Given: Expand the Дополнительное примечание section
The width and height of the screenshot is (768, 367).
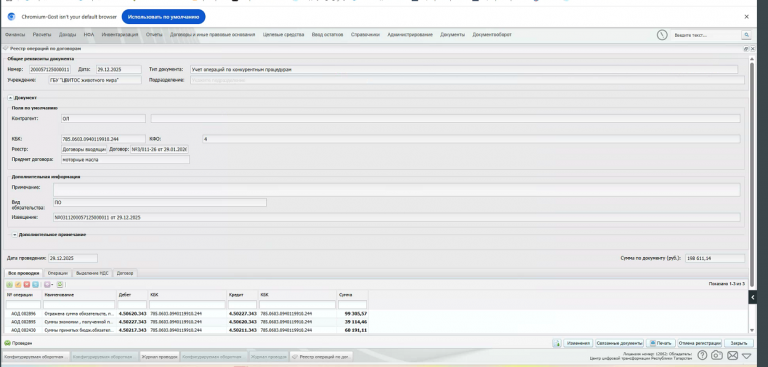Looking at the screenshot, I should (x=15, y=235).
